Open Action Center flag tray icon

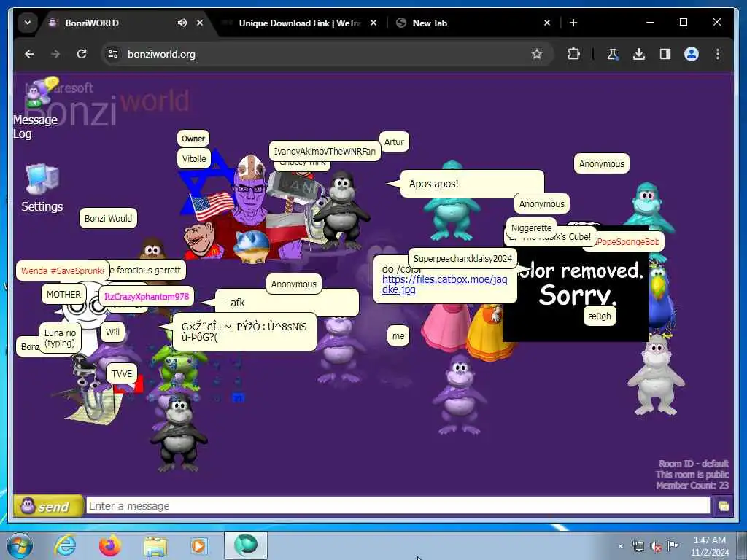[673, 545]
